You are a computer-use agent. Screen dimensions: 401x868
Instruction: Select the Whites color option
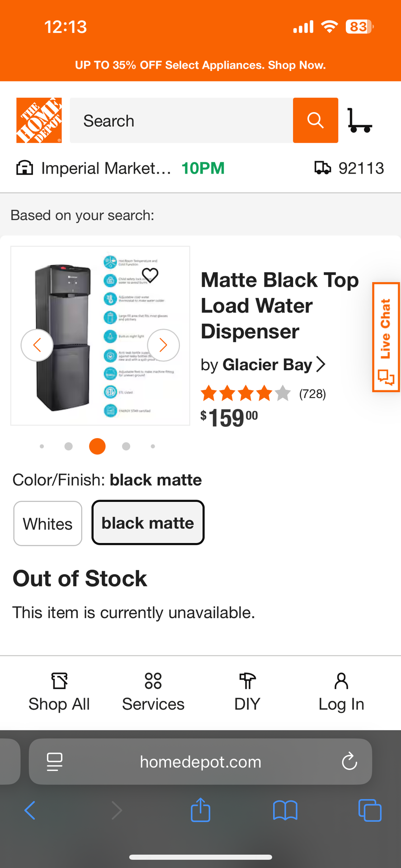coord(47,524)
